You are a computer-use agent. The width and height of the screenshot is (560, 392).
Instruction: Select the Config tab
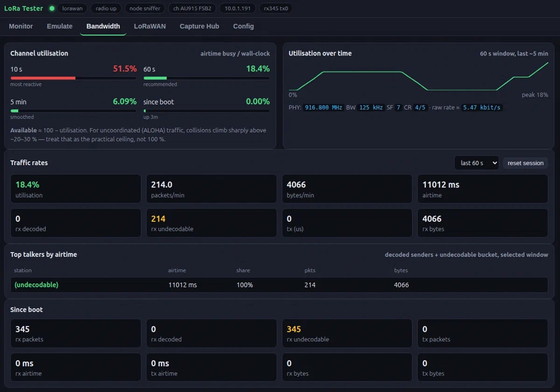244,26
